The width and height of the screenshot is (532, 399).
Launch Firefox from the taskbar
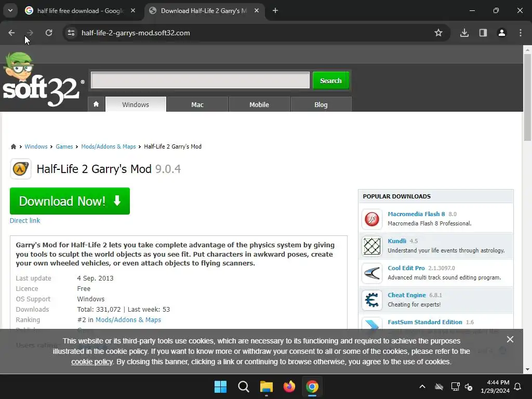tap(289, 387)
